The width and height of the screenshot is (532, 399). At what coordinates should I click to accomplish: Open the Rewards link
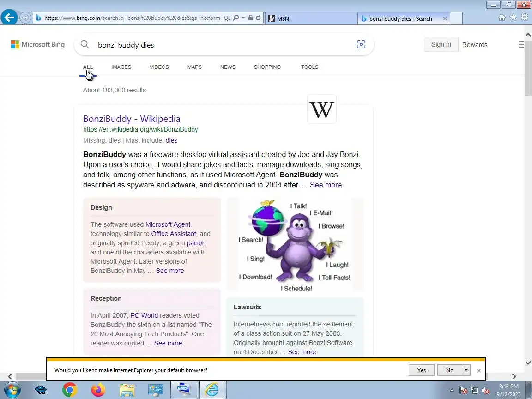(475, 45)
